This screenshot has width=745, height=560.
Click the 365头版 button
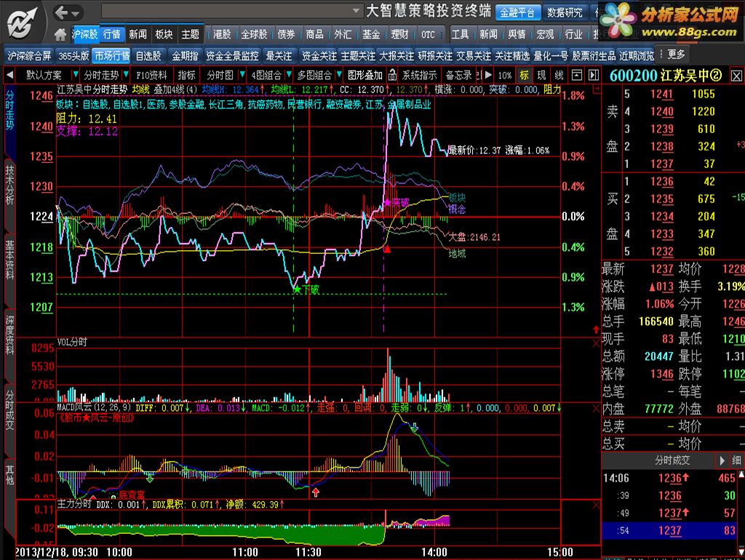pyautogui.click(x=73, y=56)
